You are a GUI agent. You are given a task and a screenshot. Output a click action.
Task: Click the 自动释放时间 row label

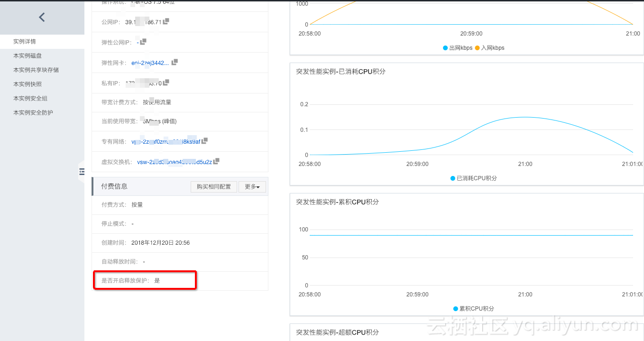tap(120, 262)
